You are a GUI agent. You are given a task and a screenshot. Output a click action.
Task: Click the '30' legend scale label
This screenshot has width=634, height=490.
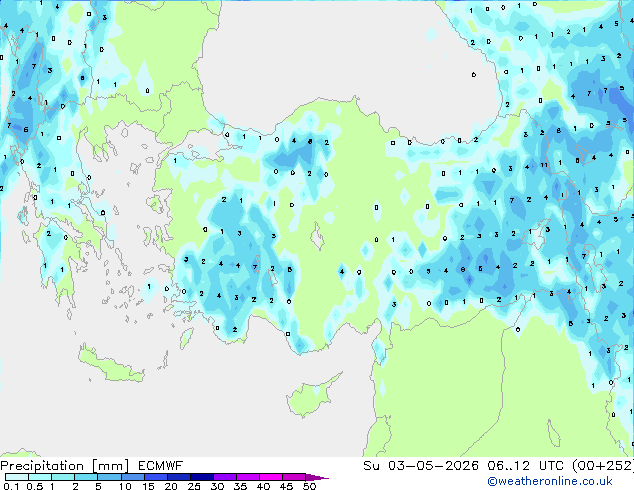pyautogui.click(x=217, y=486)
